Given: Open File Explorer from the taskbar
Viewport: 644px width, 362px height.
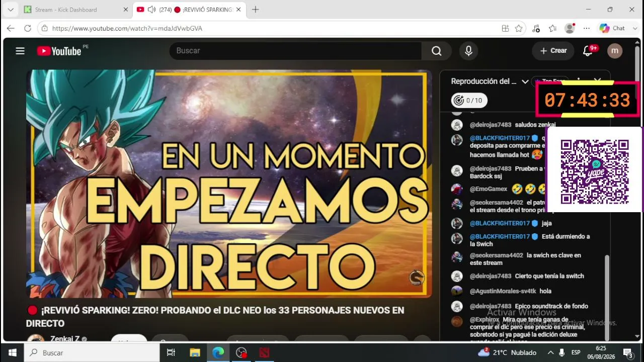Looking at the screenshot, I should pyautogui.click(x=195, y=352).
